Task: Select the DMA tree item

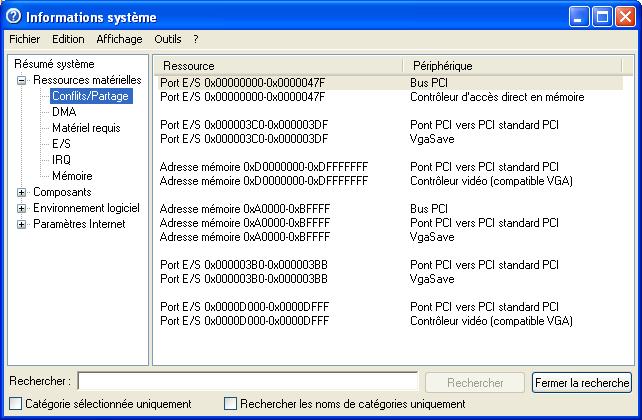Action: pyautogui.click(x=64, y=112)
